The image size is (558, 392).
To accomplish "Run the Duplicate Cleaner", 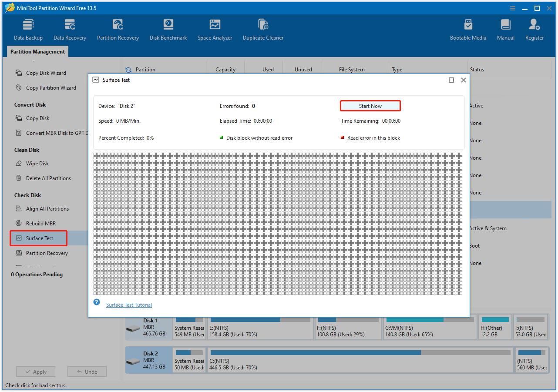I will click(x=263, y=29).
